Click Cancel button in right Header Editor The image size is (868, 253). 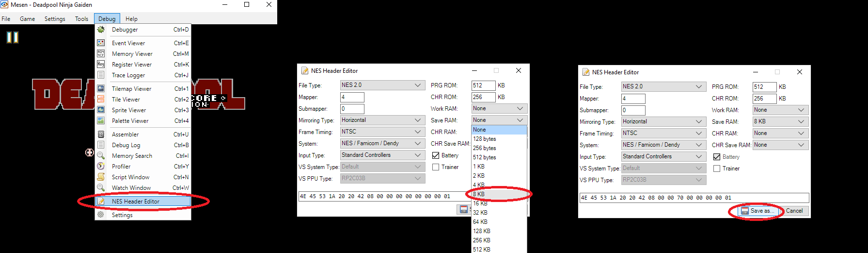[794, 211]
